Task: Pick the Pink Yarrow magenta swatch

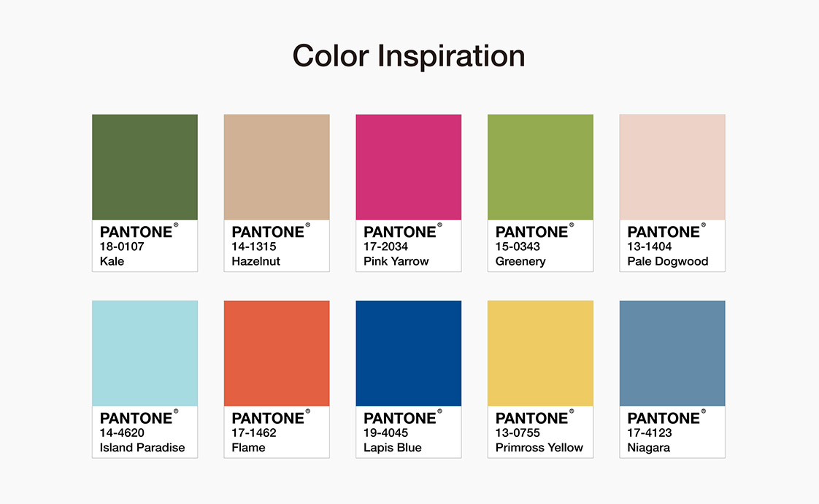Action: click(409, 167)
